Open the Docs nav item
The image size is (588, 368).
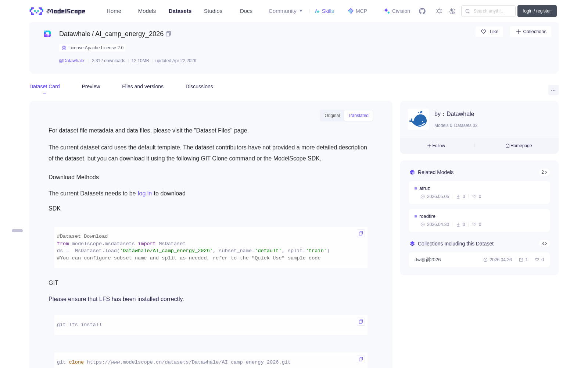[246, 11]
